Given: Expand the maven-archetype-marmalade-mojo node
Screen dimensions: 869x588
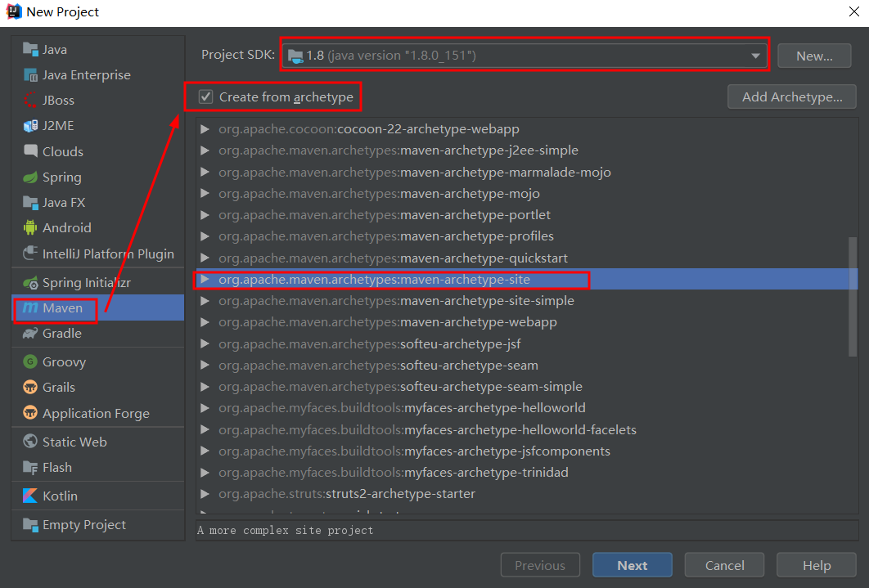Looking at the screenshot, I should click(205, 173).
